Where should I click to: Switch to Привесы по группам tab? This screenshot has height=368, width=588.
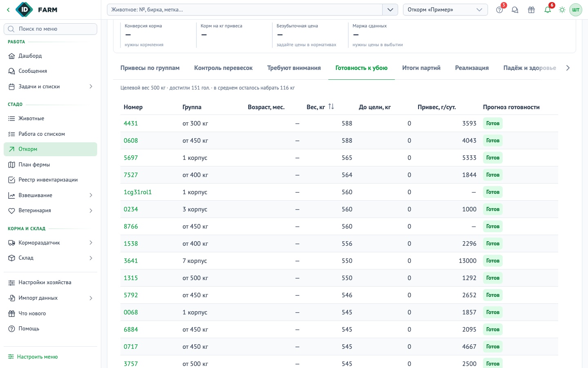pyautogui.click(x=150, y=68)
